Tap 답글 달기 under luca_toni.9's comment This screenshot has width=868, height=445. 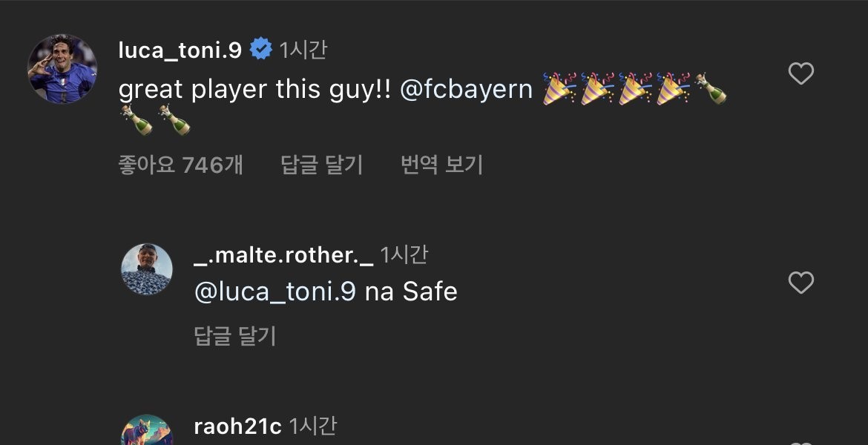[321, 165]
